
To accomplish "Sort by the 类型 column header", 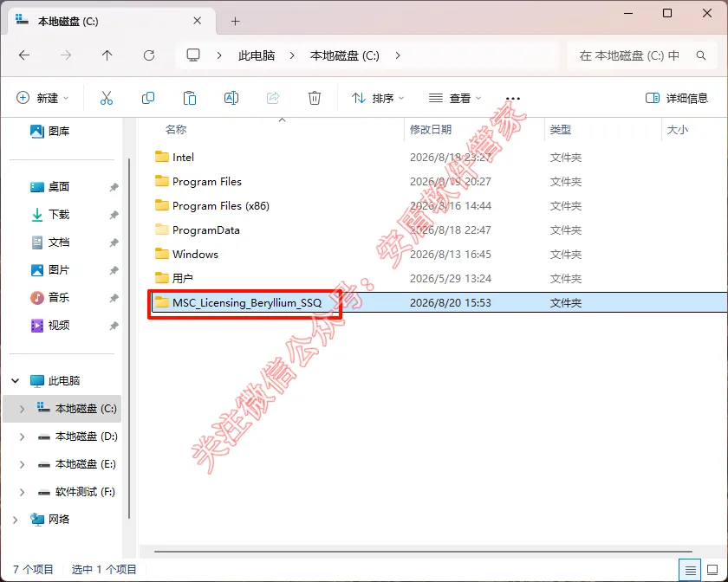I will pos(602,130).
